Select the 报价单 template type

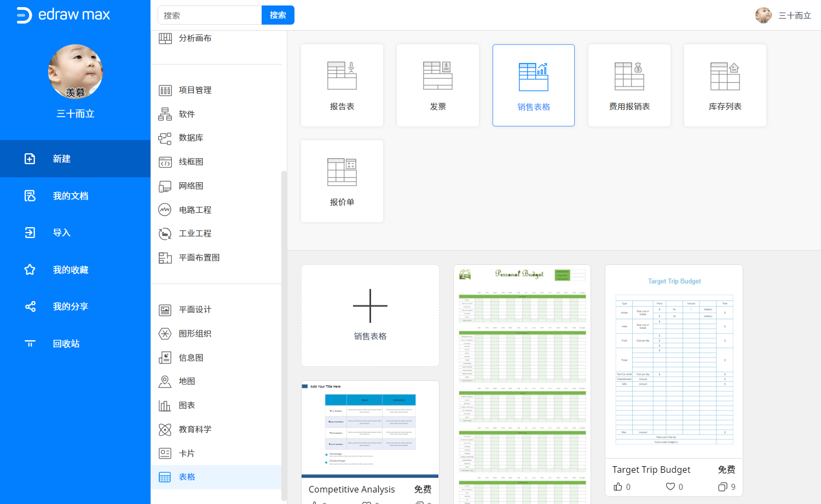pyautogui.click(x=342, y=181)
